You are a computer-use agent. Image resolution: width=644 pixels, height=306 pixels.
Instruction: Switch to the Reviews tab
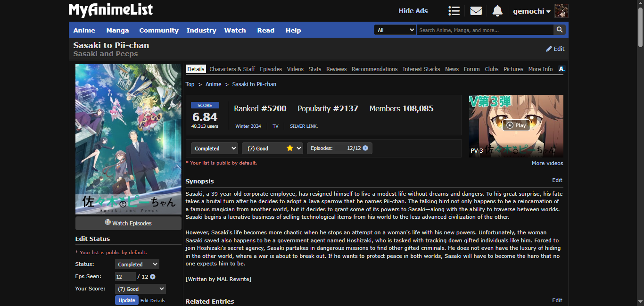(x=337, y=69)
